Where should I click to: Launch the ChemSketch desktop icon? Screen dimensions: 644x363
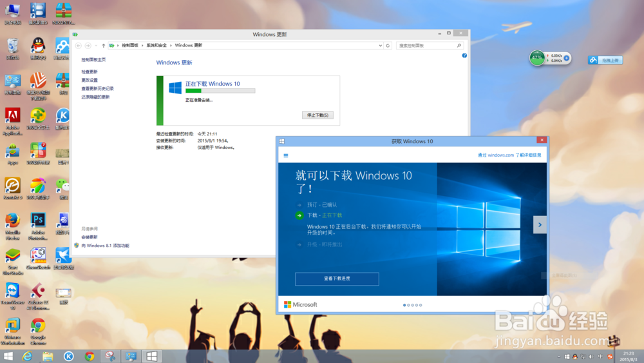38,258
